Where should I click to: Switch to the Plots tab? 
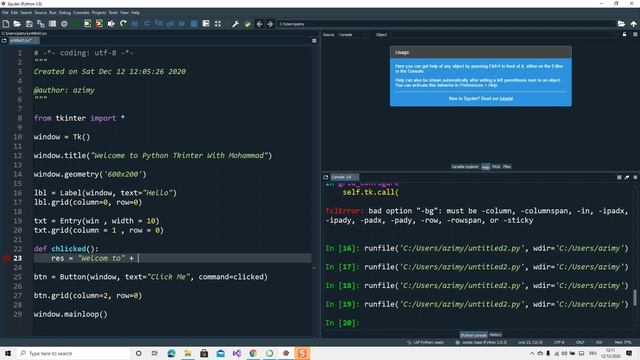point(496,167)
